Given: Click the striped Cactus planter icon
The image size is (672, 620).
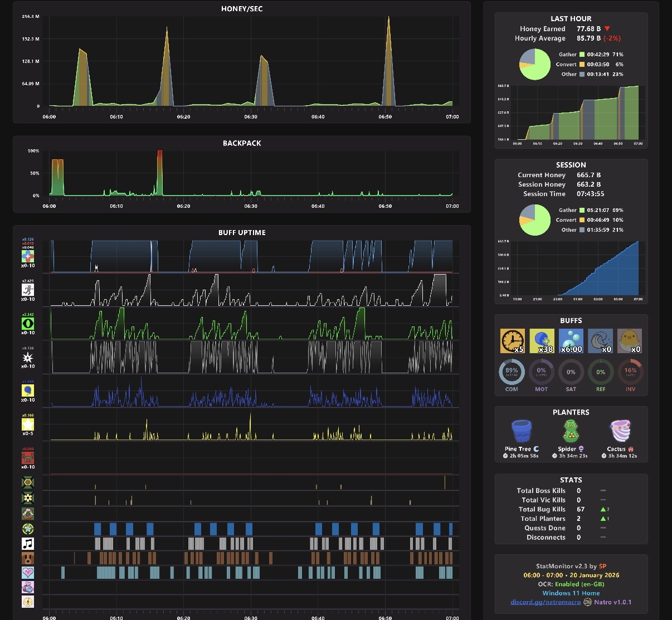Looking at the screenshot, I should click(x=620, y=431).
